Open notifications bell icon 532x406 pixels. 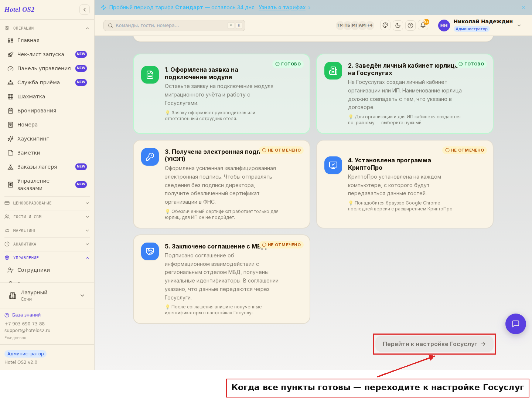[x=423, y=25]
